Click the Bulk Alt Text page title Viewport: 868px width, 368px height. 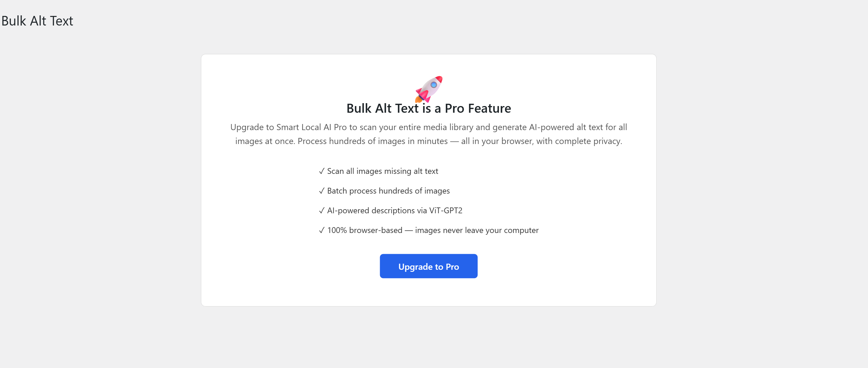pyautogui.click(x=37, y=21)
